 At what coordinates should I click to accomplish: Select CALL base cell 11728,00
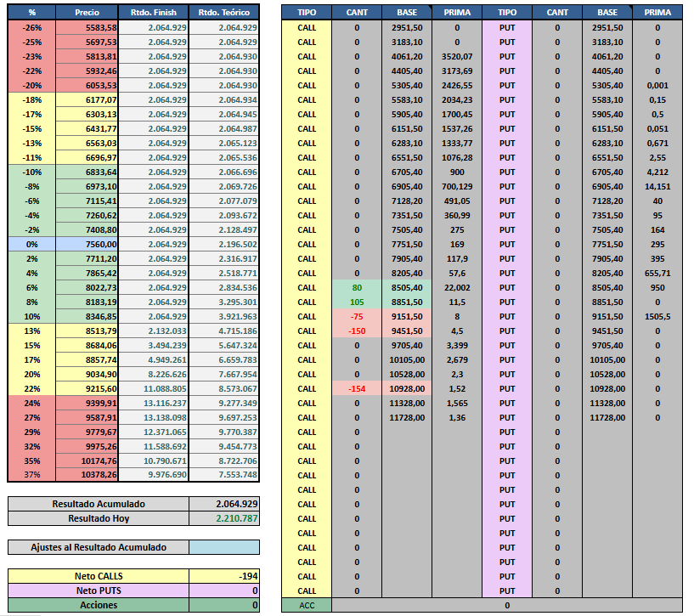click(x=407, y=417)
